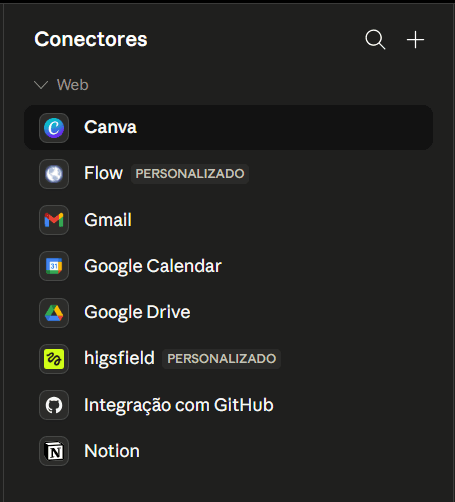Add a new connector with plus icon

(415, 40)
